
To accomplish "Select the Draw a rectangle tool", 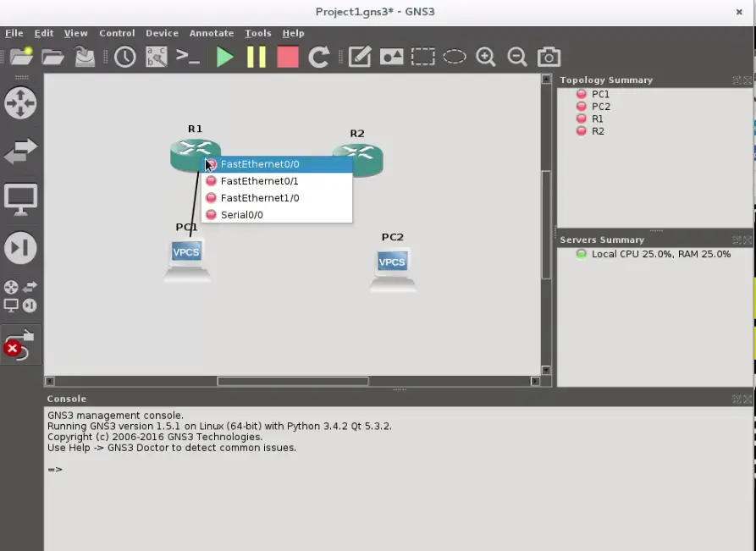I will (x=422, y=57).
